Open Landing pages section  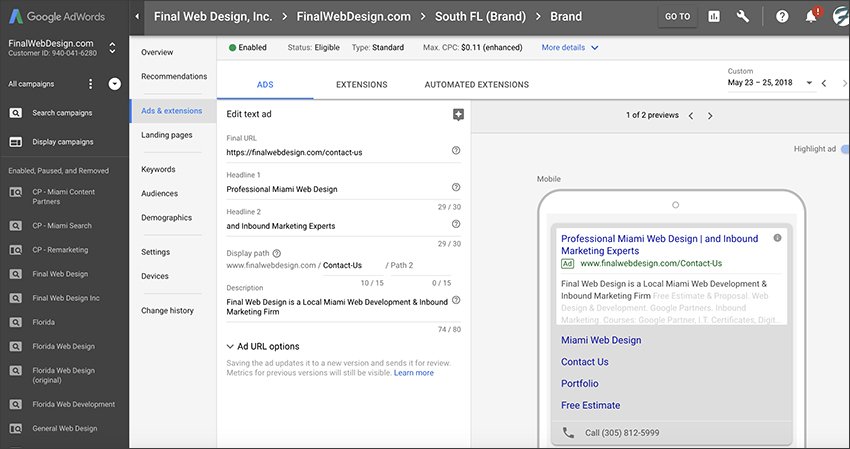click(x=166, y=135)
